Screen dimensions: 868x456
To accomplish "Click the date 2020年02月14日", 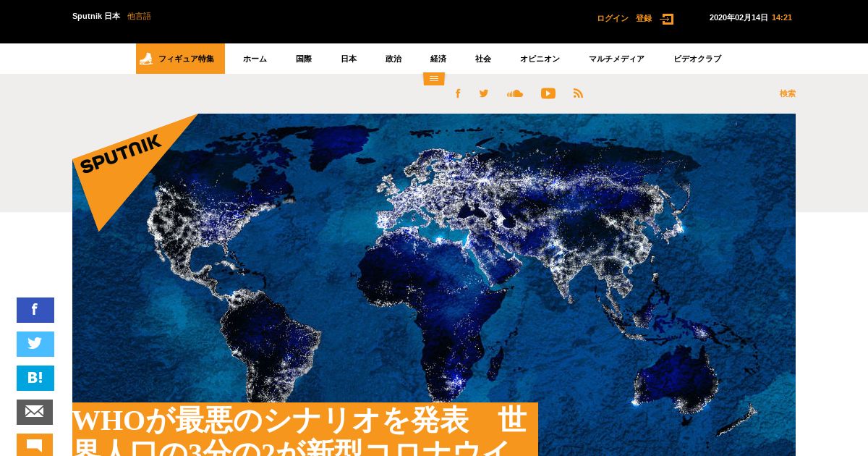I will point(739,17).
